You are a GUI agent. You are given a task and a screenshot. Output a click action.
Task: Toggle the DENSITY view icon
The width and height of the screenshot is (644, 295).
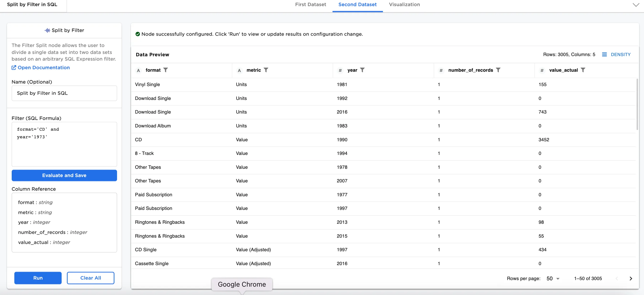coord(605,54)
